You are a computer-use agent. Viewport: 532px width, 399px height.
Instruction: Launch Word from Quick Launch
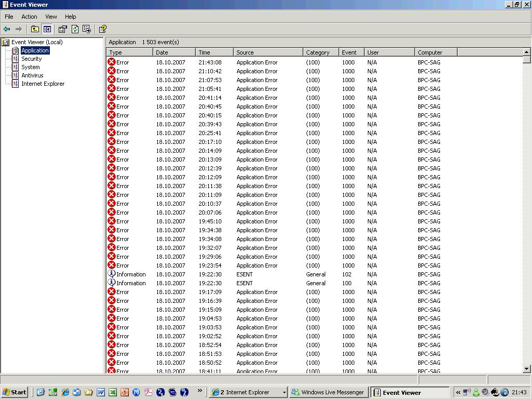tap(101, 392)
